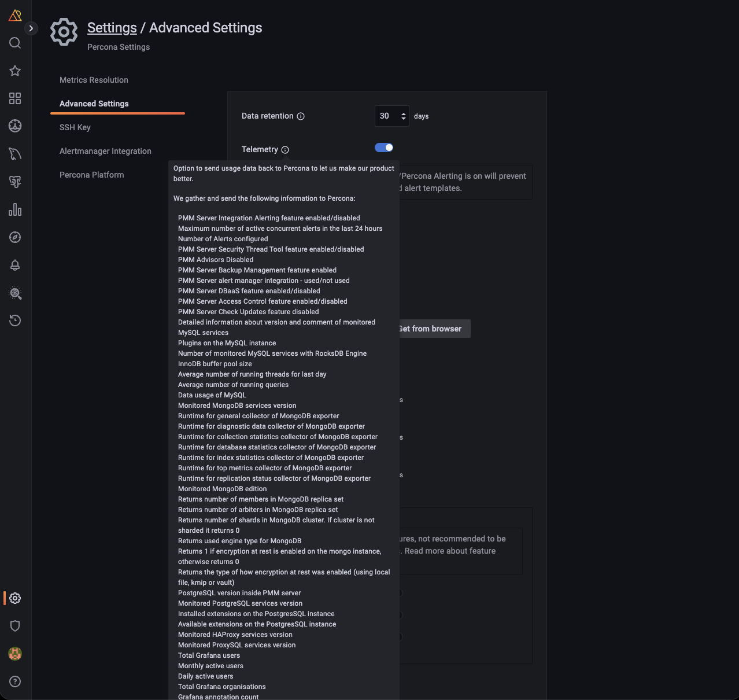Image resolution: width=739 pixels, height=700 pixels.
Task: Switch to Metrics Resolution tab
Action: click(94, 80)
